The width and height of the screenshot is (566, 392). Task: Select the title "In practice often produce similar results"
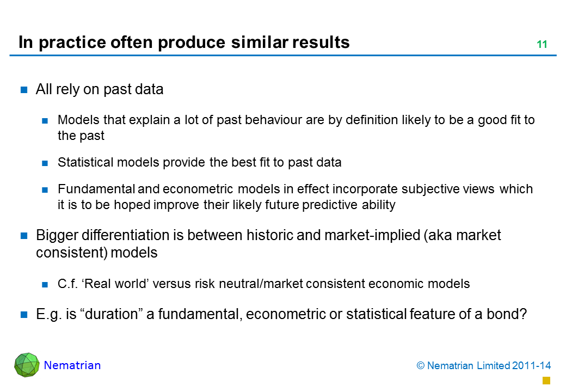184,42
